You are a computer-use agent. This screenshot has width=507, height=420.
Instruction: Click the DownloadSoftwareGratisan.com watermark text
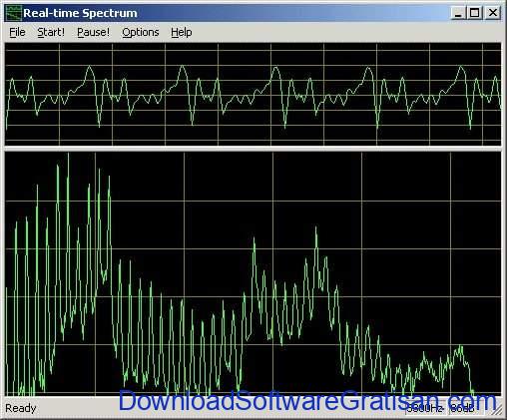click(307, 401)
